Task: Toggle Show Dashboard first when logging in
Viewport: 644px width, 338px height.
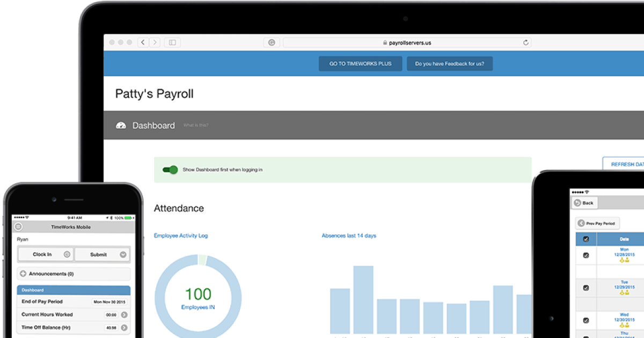Action: tap(170, 170)
